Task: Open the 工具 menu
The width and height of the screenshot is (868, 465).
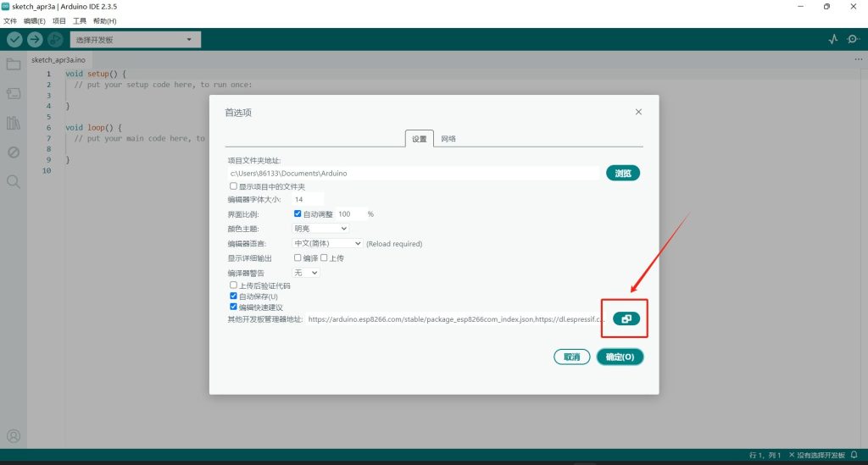Action: 80,21
